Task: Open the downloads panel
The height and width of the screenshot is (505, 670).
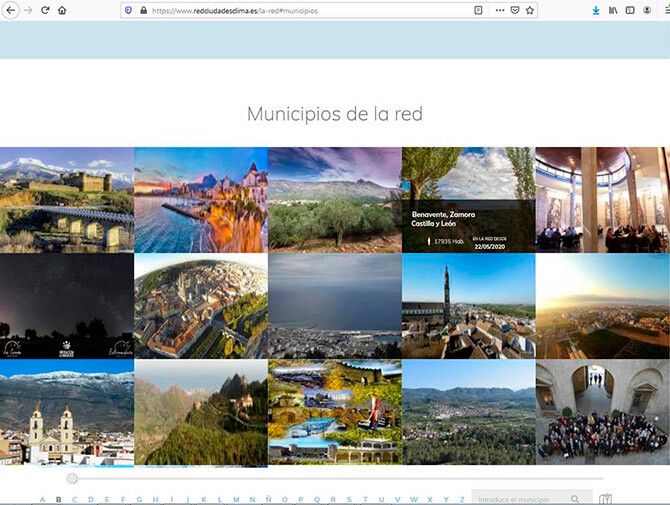Action: click(596, 10)
